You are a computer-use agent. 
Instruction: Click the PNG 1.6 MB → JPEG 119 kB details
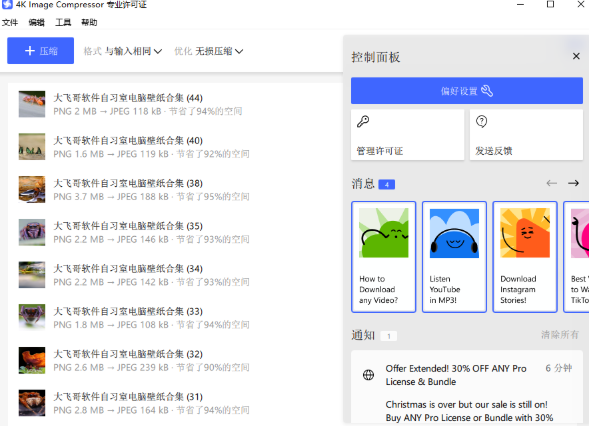pos(151,154)
